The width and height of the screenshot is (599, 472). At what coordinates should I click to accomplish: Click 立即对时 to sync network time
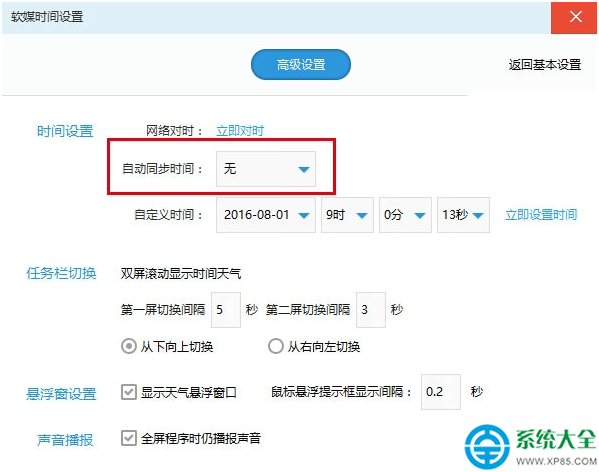pos(240,131)
